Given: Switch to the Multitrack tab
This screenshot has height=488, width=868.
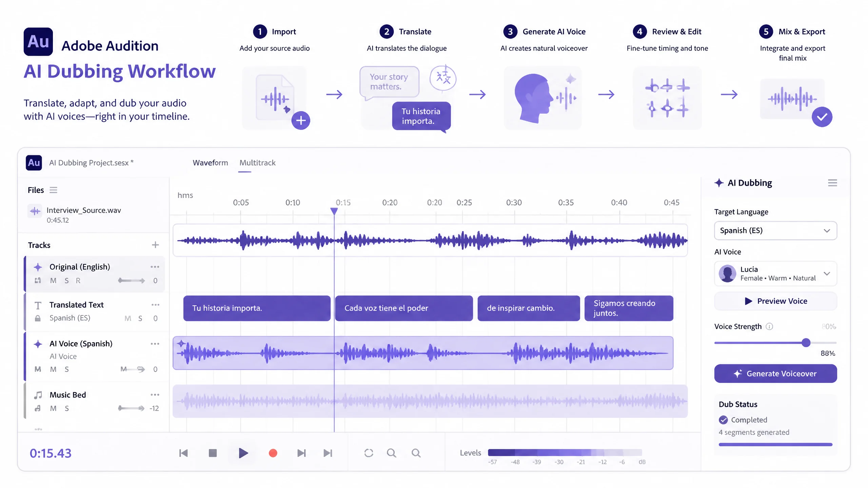Looking at the screenshot, I should point(257,163).
